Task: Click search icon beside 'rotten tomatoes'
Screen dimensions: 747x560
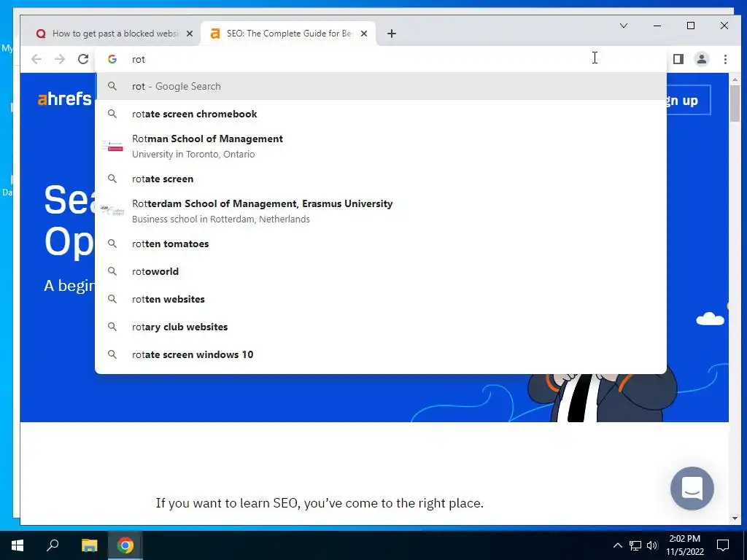Action: 112,244
